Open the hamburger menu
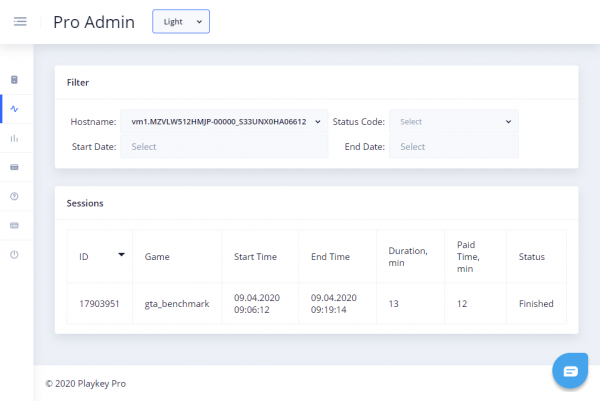 tap(20, 22)
